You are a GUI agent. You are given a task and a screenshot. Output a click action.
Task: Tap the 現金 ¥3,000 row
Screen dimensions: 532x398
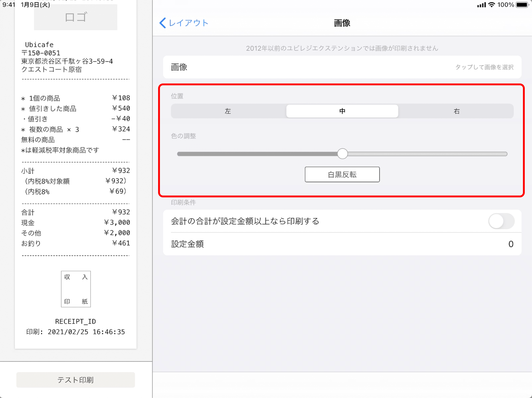tap(76, 223)
